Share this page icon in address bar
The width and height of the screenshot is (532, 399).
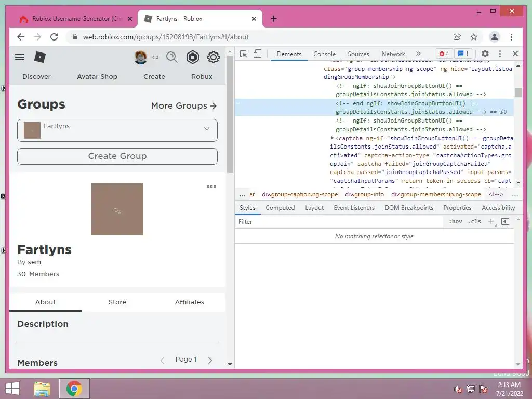click(x=457, y=37)
